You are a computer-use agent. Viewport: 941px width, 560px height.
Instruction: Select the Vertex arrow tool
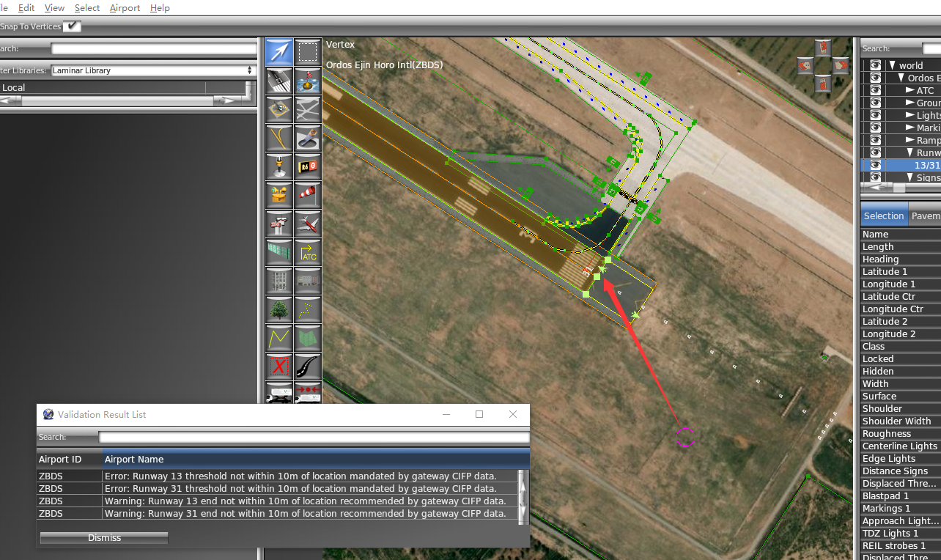coord(278,52)
